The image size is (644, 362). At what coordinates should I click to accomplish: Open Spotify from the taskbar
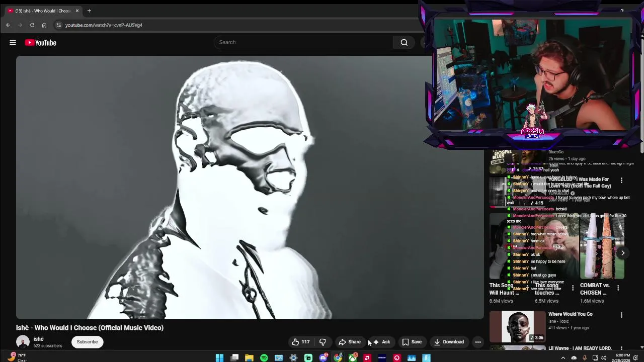[264, 358]
